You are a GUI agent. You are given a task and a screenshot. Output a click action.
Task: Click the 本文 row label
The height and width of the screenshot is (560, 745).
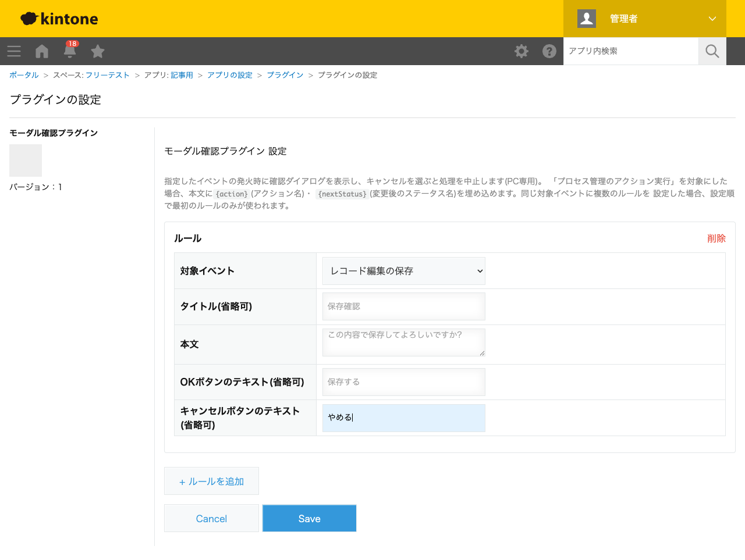click(189, 344)
